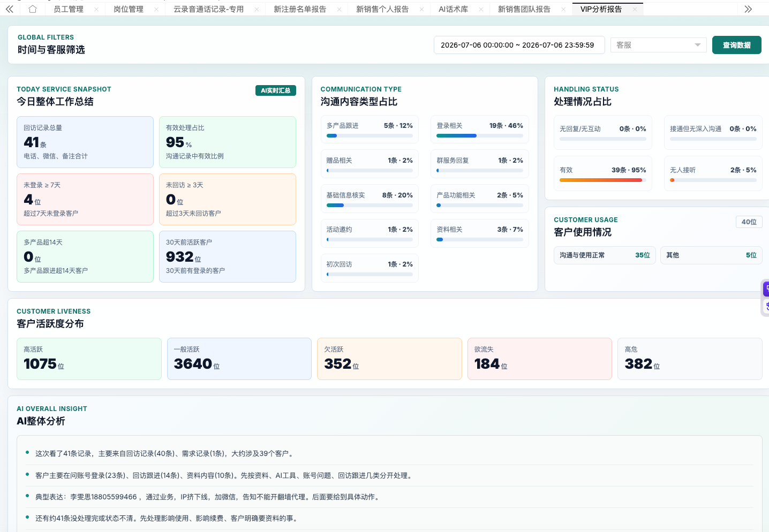Select the 高危 382位 card
The width and height of the screenshot is (769, 532).
pos(690,359)
